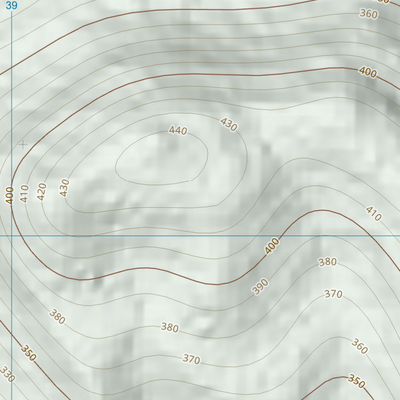Image resolution: width=400 pixels, height=400 pixels.
Task: Click the small cross spot marker
Action: (23, 144)
